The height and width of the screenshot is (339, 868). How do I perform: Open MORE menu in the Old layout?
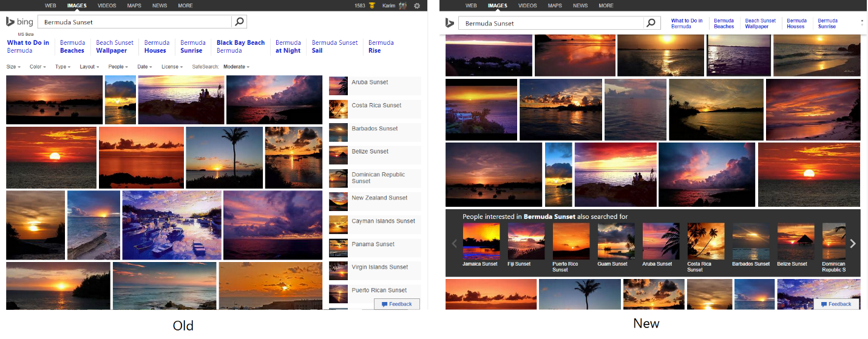point(185,5)
